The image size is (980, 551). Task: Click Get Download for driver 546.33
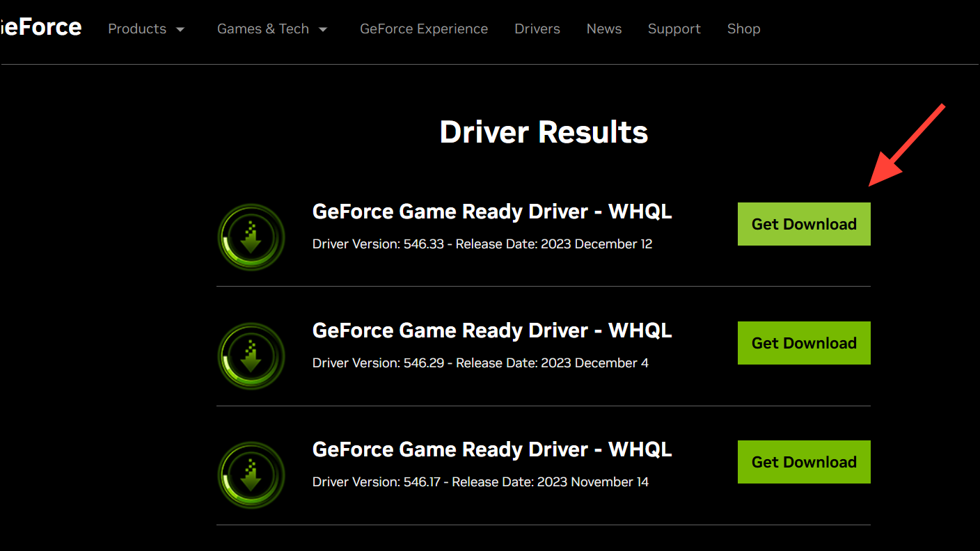(804, 224)
